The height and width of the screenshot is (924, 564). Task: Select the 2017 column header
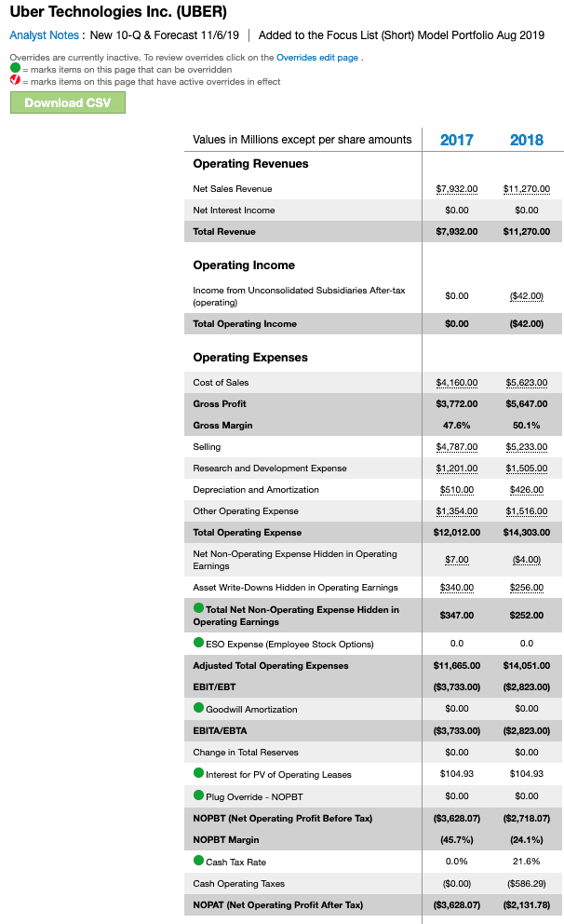pyautogui.click(x=457, y=141)
